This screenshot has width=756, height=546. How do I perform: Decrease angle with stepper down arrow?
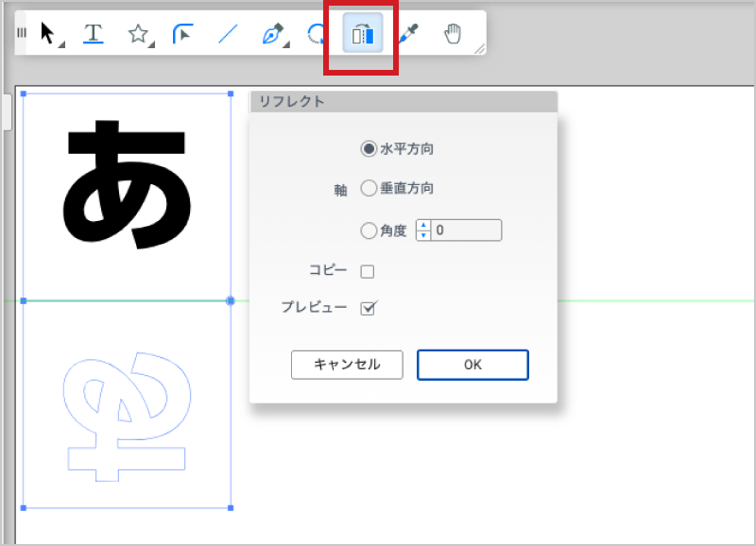(423, 235)
